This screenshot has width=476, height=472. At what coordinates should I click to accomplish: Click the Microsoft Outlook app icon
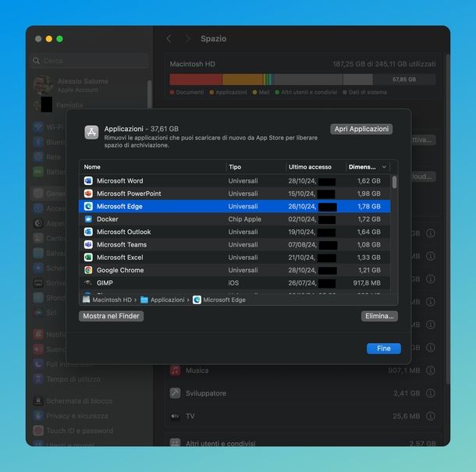coord(88,232)
